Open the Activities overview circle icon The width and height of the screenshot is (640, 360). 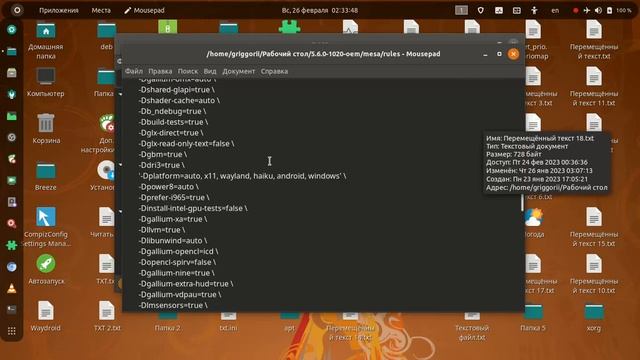coord(17,10)
